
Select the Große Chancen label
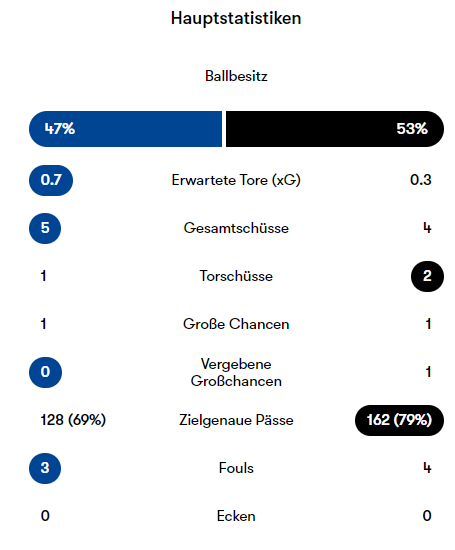click(236, 324)
